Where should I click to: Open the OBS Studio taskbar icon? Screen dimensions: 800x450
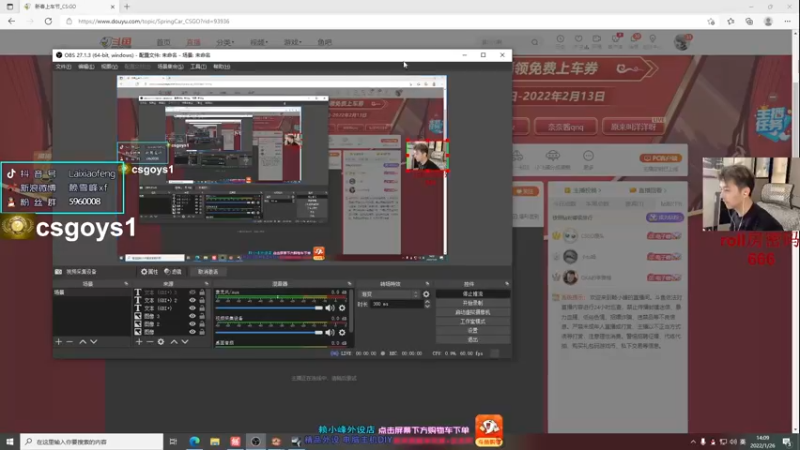256,441
